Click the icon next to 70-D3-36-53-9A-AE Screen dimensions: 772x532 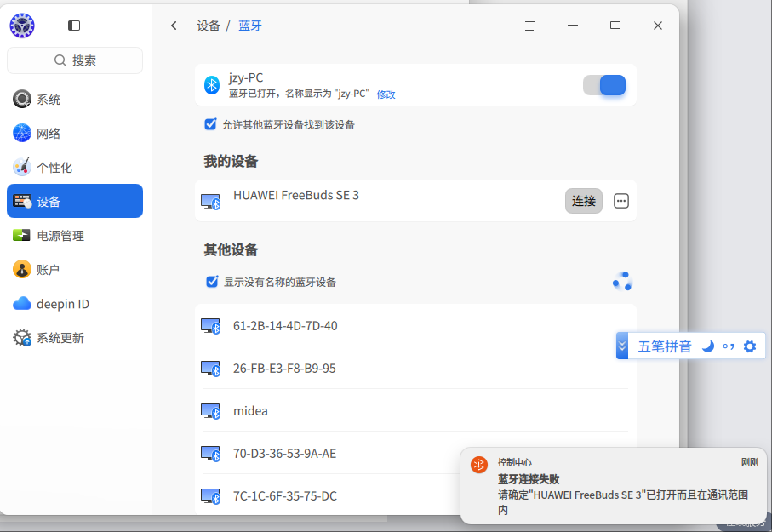click(211, 454)
